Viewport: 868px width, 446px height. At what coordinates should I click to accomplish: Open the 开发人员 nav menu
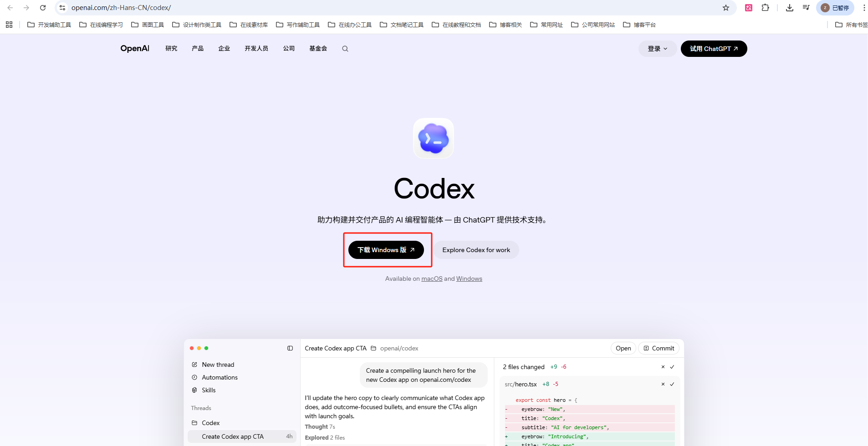[x=256, y=49]
